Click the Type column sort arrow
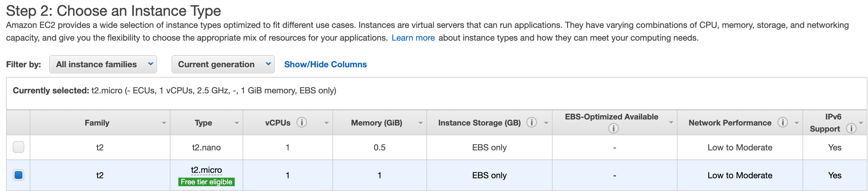The image size is (868, 191). tap(237, 123)
